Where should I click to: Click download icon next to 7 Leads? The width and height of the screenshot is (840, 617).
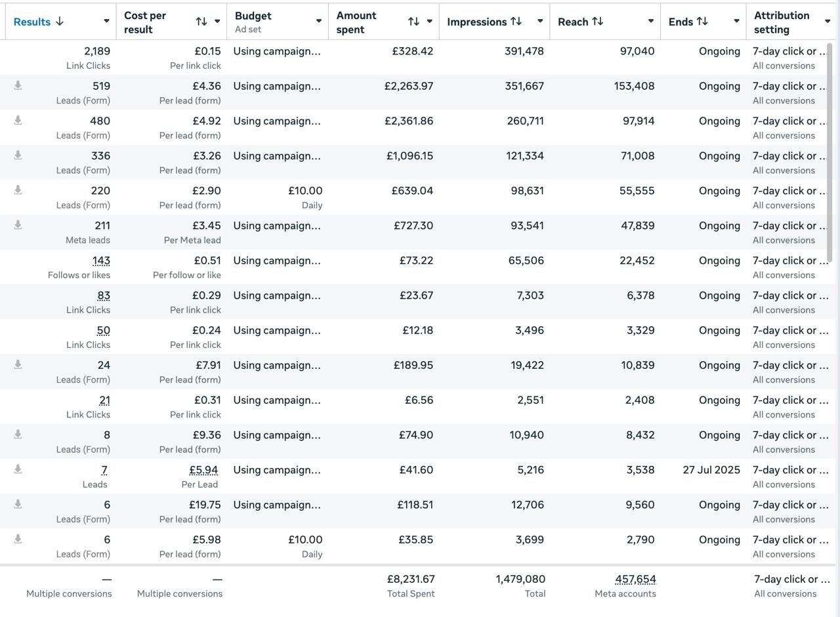(x=18, y=469)
